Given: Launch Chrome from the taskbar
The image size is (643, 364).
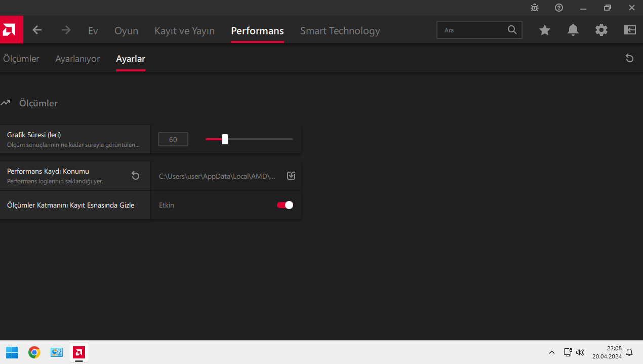Looking at the screenshot, I should (34, 352).
